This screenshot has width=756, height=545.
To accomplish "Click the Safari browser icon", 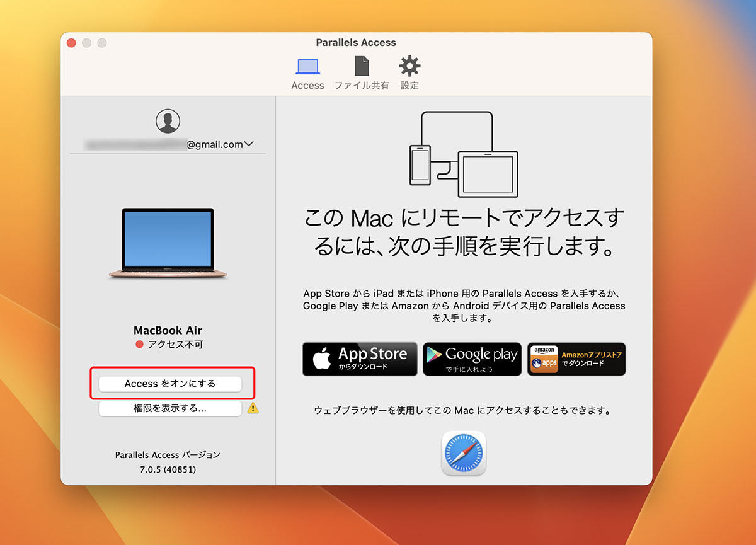I will pyautogui.click(x=464, y=454).
